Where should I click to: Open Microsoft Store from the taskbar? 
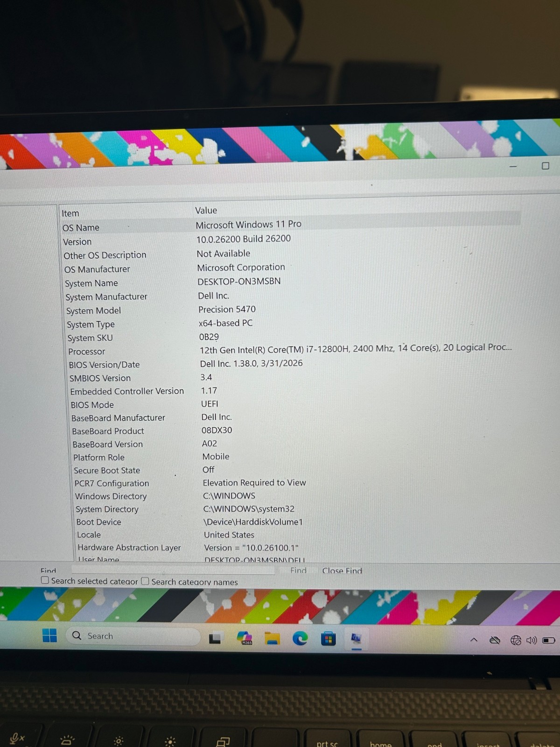pos(328,639)
